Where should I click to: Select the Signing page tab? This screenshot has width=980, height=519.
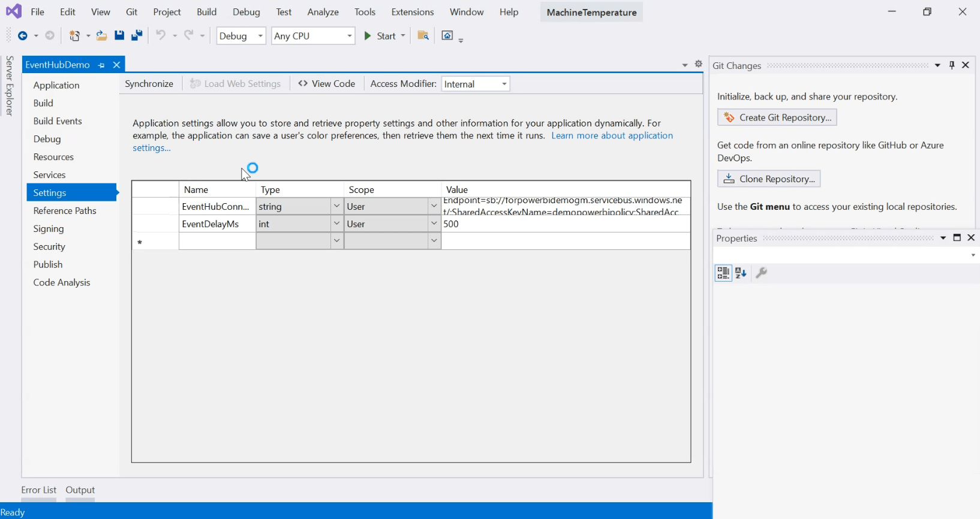click(x=72, y=229)
